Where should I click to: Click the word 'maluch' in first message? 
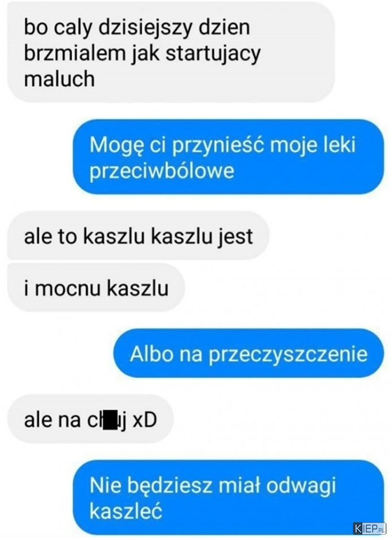[x=59, y=79]
